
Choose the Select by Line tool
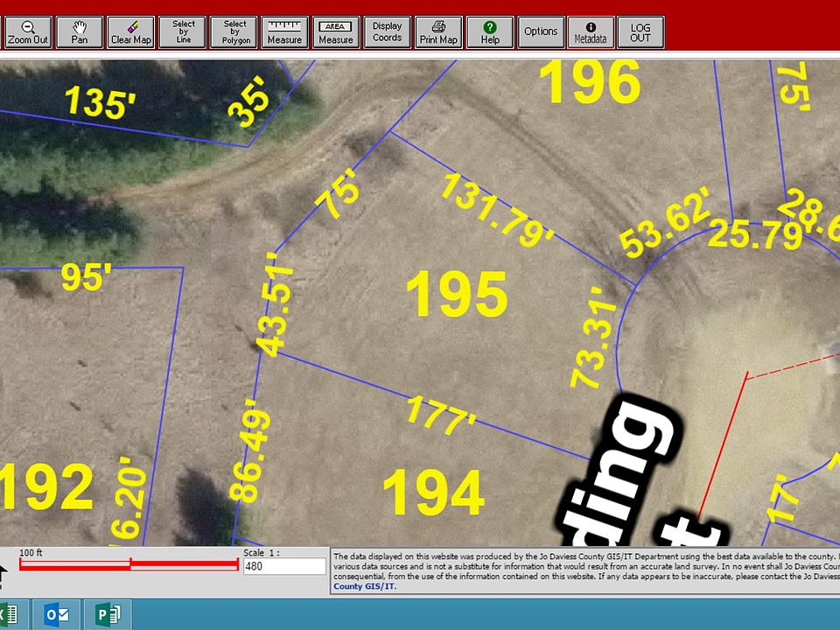click(x=183, y=32)
